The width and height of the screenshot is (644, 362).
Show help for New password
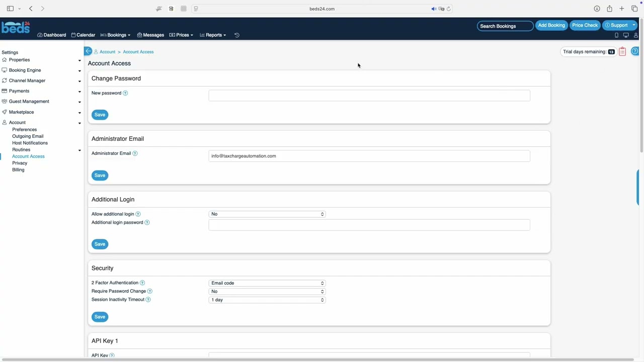click(x=125, y=93)
